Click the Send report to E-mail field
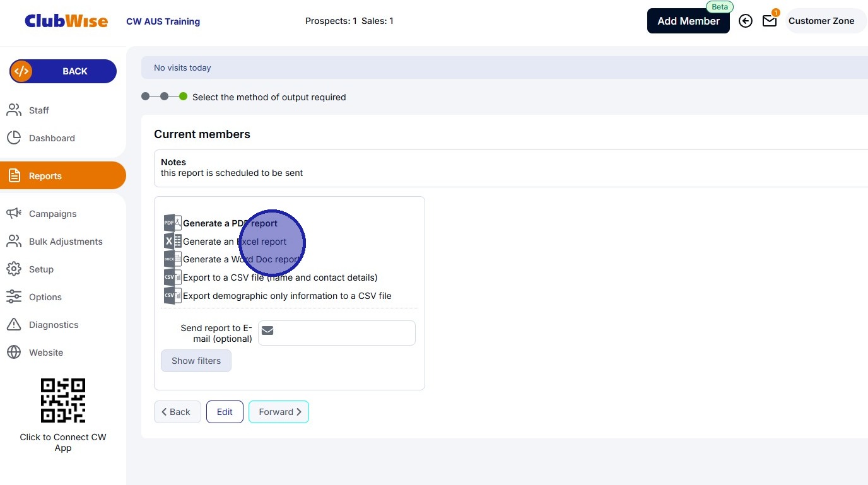The image size is (868, 485). (337, 333)
